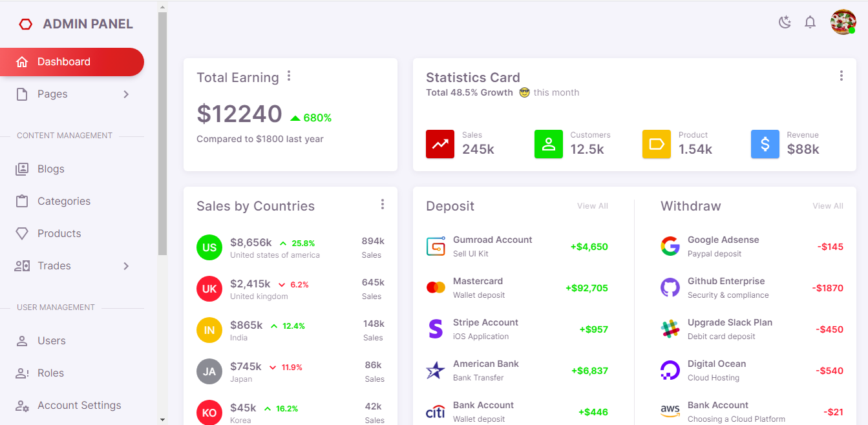Image resolution: width=868 pixels, height=425 pixels.
Task: Click View All in Withdraw section
Action: tap(827, 206)
